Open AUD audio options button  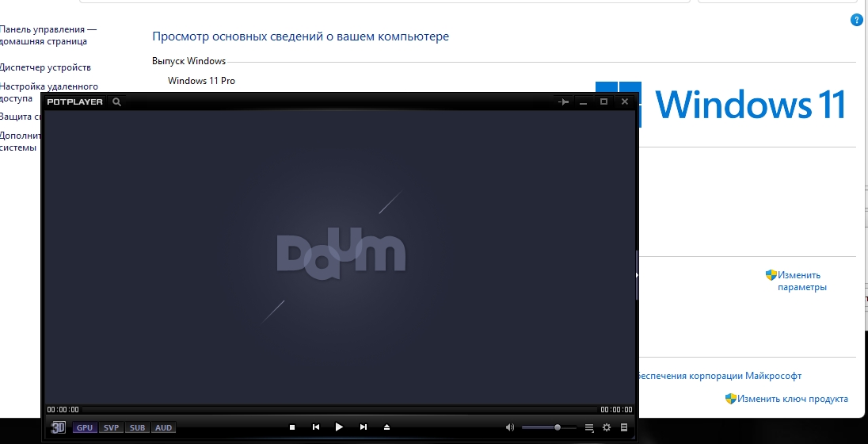[163, 427]
